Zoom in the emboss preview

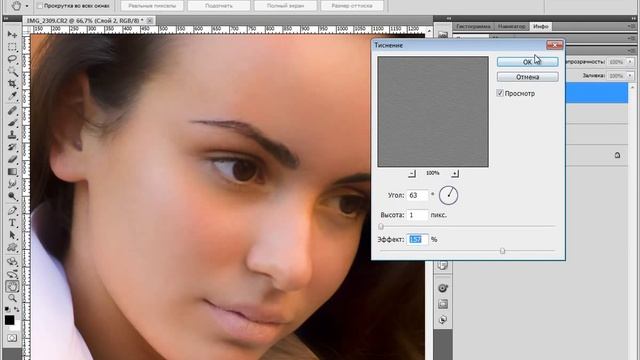[455, 174]
